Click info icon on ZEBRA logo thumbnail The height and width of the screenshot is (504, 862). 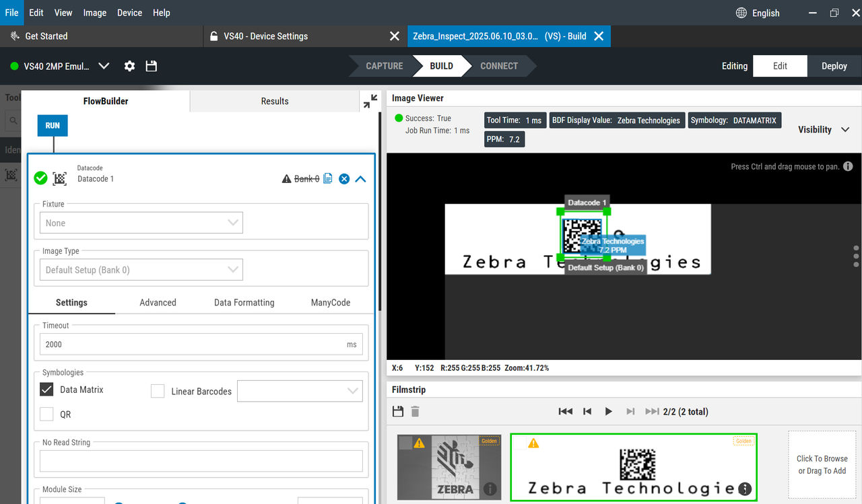(490, 489)
